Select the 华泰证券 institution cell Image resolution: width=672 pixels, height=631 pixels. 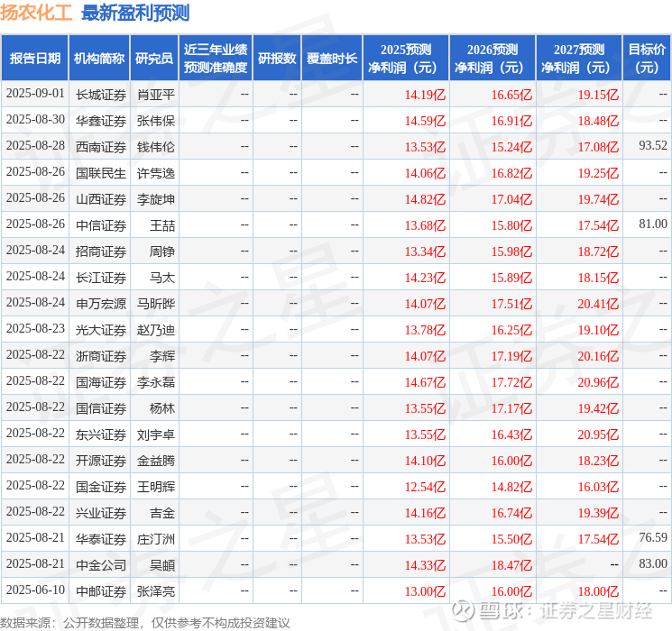pos(101,538)
